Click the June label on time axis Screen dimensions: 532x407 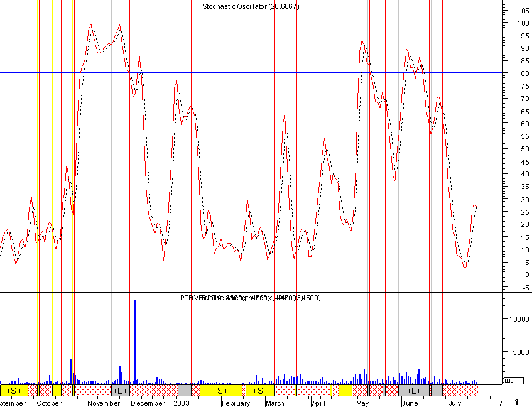pyautogui.click(x=410, y=403)
